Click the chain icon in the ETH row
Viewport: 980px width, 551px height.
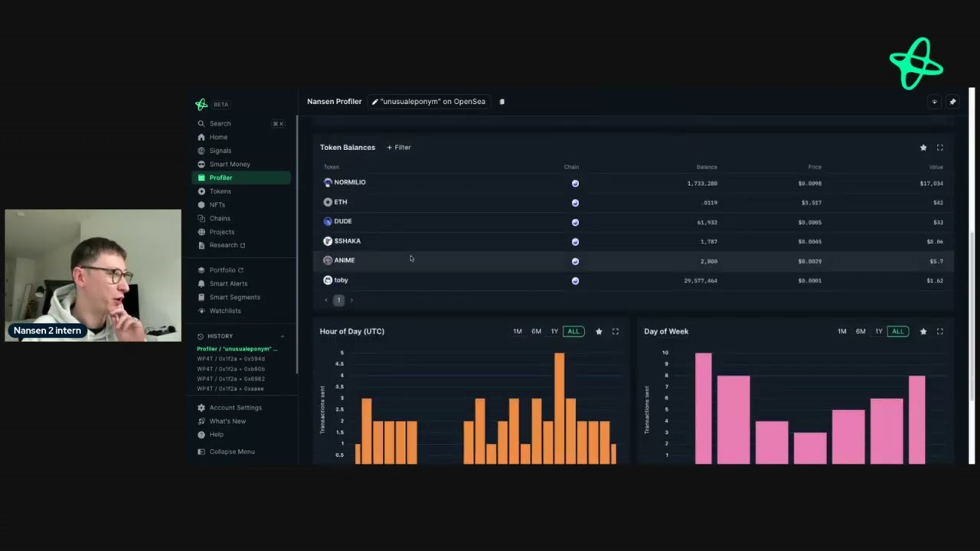point(575,203)
